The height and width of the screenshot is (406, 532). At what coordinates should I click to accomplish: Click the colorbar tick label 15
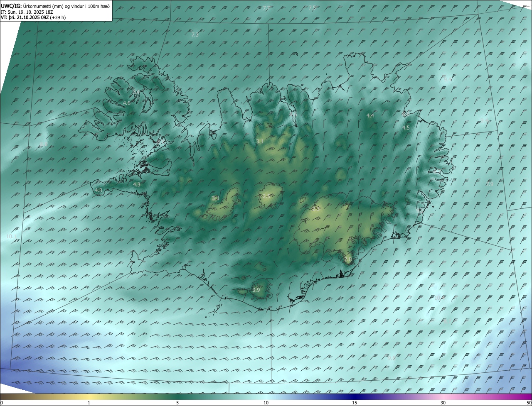click(355, 403)
